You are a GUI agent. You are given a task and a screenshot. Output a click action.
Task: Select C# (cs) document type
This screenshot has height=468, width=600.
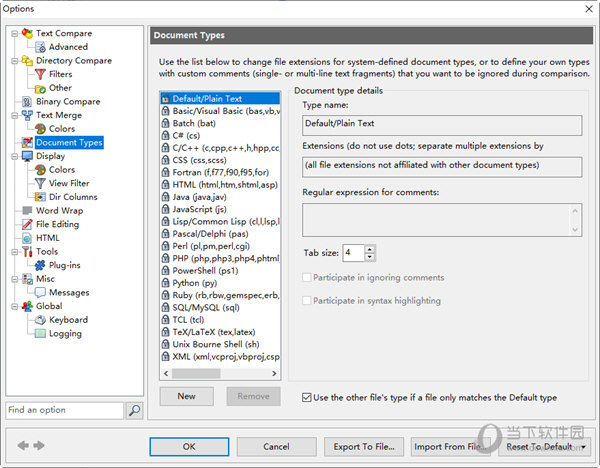tap(220, 135)
